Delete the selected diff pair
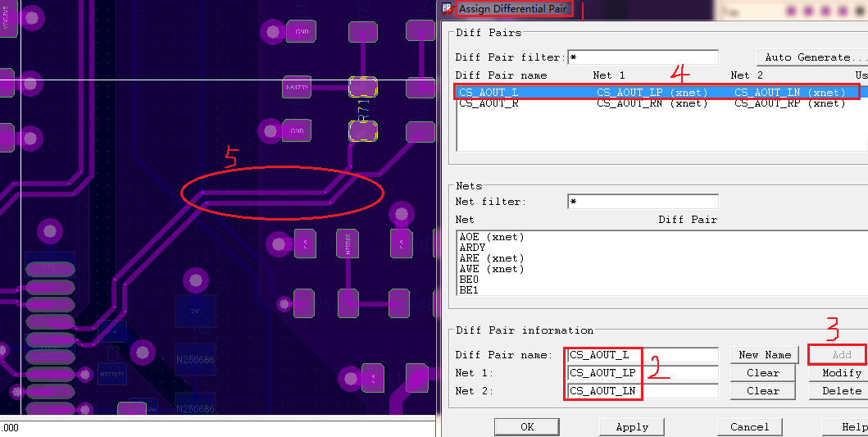This screenshot has width=868, height=437. [842, 391]
